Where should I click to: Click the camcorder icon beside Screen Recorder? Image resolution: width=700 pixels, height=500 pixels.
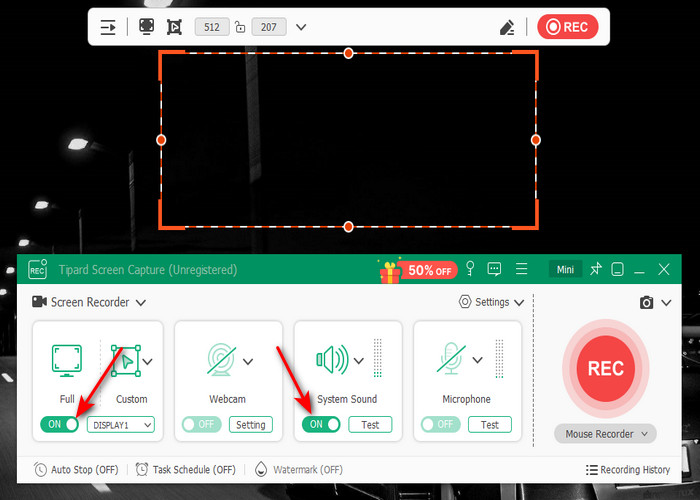click(39, 302)
